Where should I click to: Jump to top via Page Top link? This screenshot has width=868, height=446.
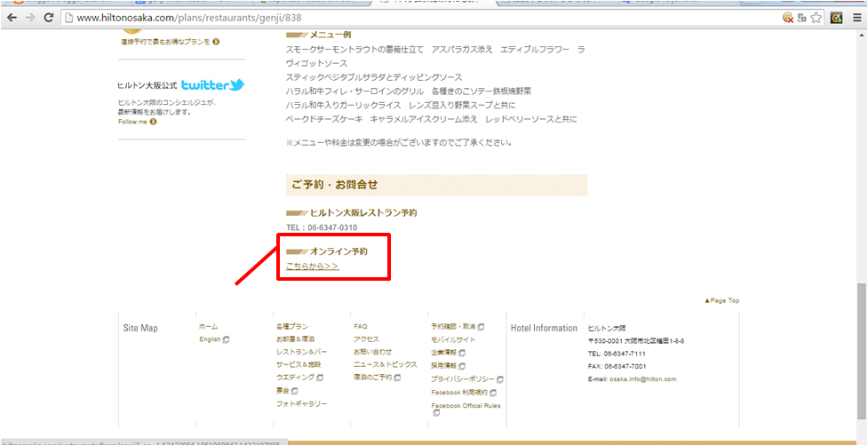721,301
